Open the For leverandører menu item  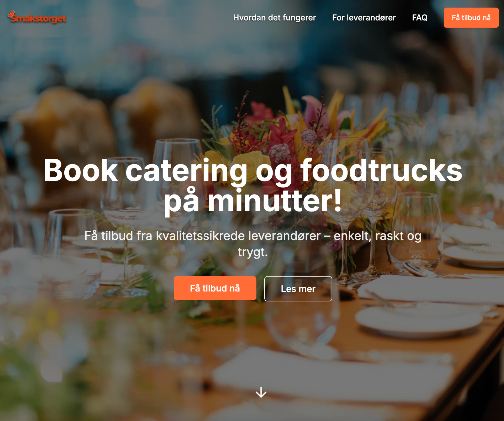pos(364,18)
